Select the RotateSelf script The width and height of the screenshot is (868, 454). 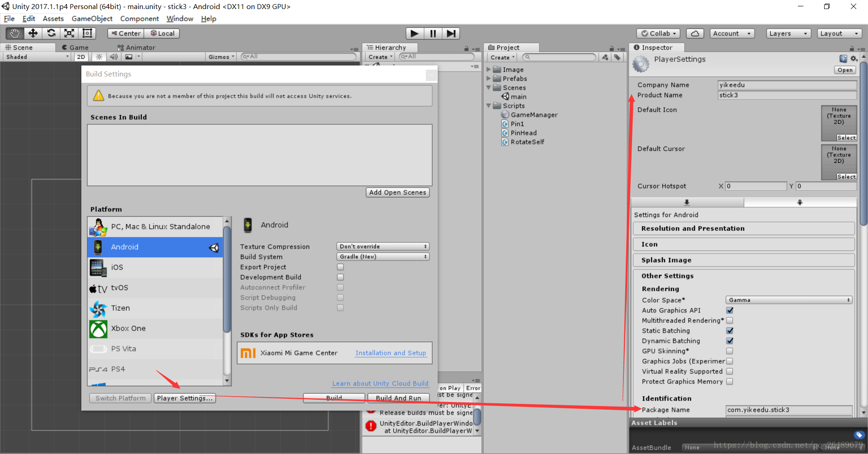pos(523,142)
